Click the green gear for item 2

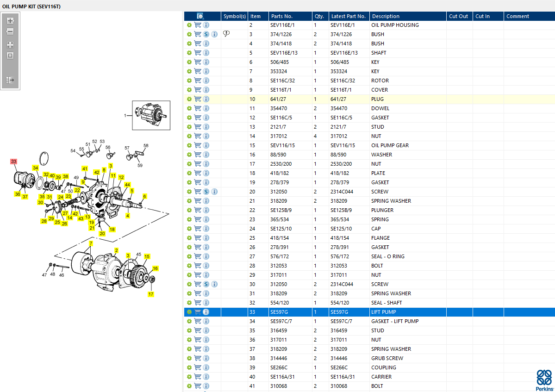click(189, 25)
